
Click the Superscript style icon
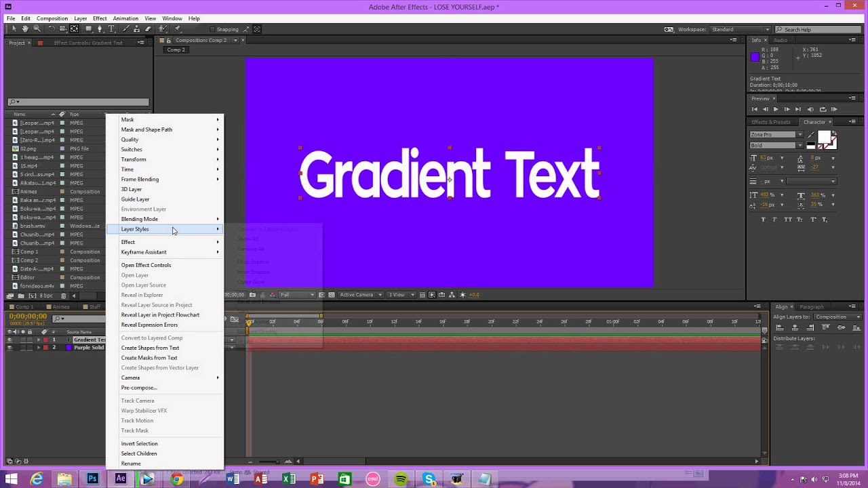pyautogui.click(x=812, y=220)
